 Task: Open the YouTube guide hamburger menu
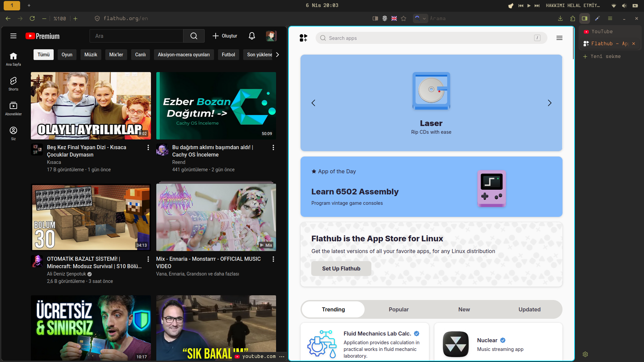(13, 36)
